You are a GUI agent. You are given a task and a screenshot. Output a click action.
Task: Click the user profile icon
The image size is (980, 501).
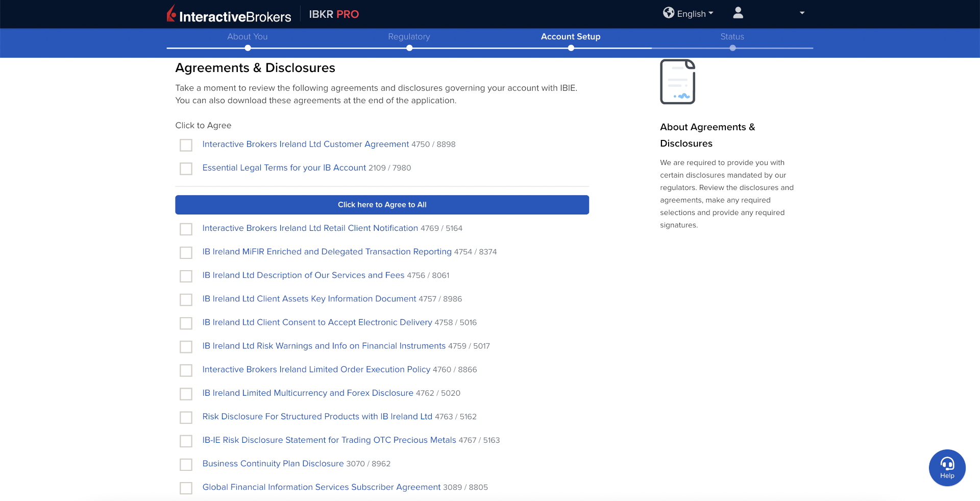click(x=738, y=13)
